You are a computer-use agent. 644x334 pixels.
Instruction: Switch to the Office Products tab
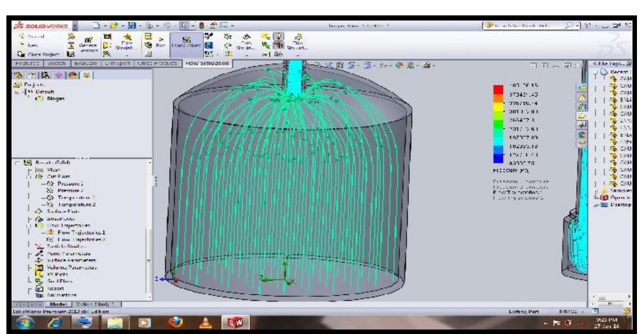pyautogui.click(x=158, y=63)
